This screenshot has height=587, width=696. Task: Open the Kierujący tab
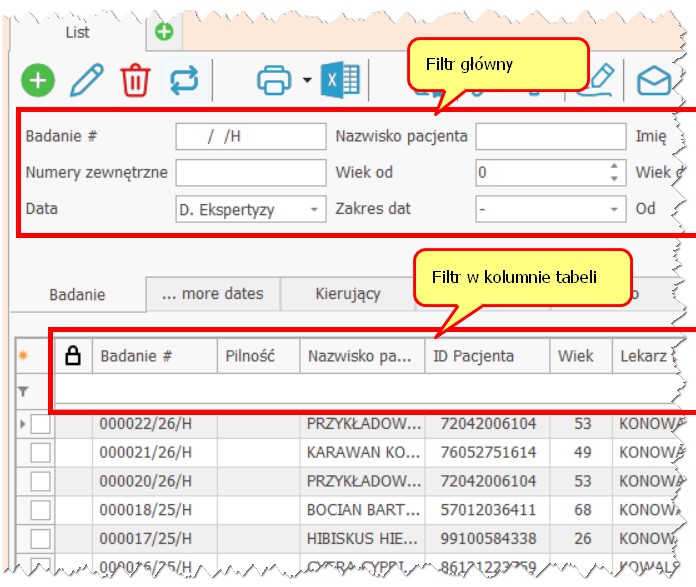[347, 294]
